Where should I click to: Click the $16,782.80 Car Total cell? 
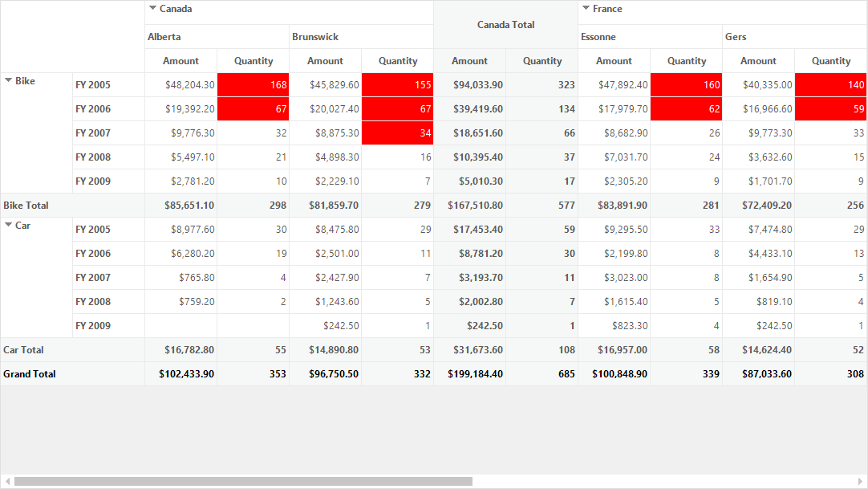click(180, 350)
